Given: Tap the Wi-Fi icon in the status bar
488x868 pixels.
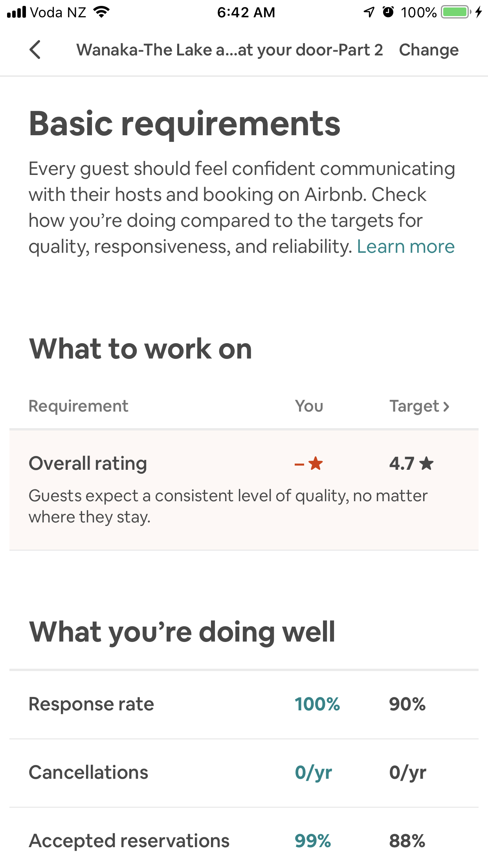Looking at the screenshot, I should point(101,12).
